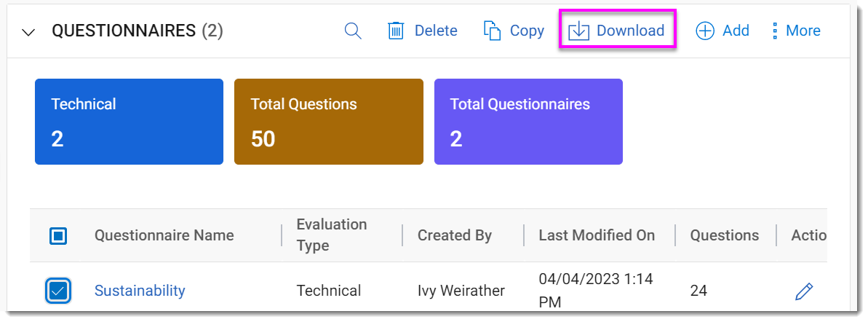Sort by Questionnaire Name column
The width and height of the screenshot is (868, 322).
164,235
